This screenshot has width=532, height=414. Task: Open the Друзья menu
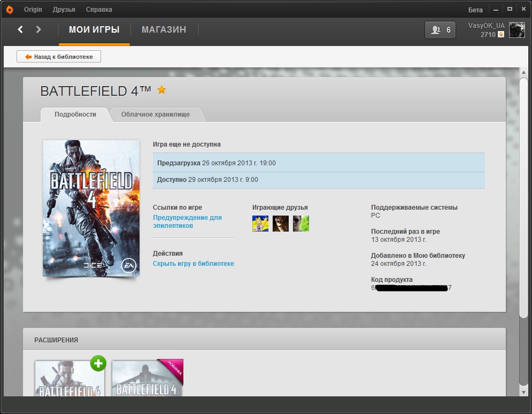(x=64, y=10)
